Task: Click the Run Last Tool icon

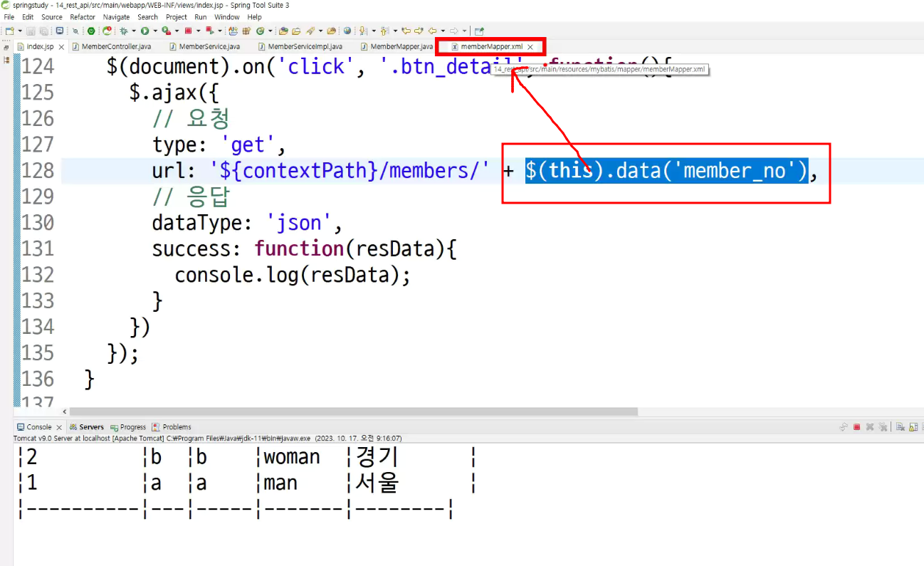Action: point(166,31)
